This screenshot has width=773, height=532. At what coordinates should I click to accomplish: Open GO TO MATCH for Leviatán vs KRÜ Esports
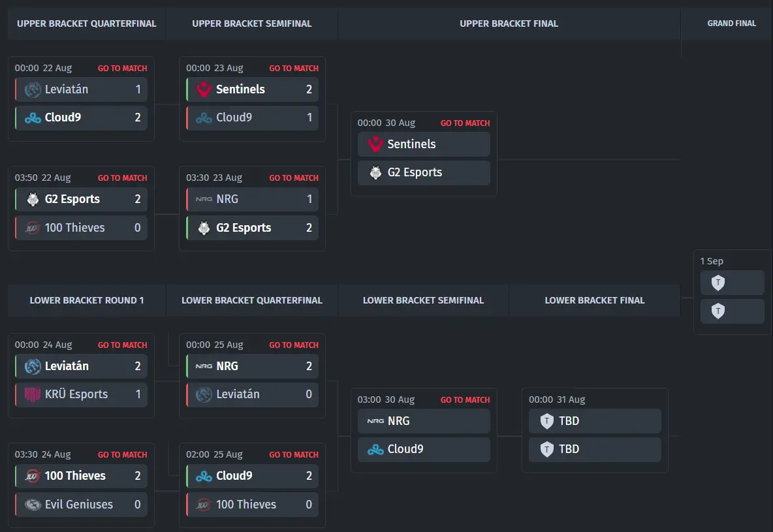pos(122,345)
